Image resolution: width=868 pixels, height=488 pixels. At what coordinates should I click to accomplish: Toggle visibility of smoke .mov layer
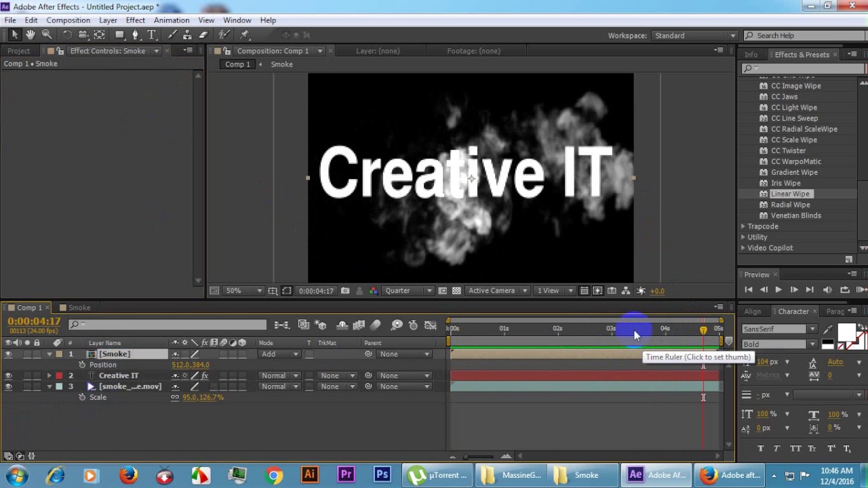(8, 386)
